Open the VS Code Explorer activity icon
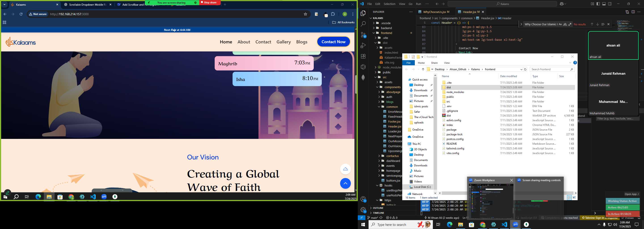 pos(363,13)
